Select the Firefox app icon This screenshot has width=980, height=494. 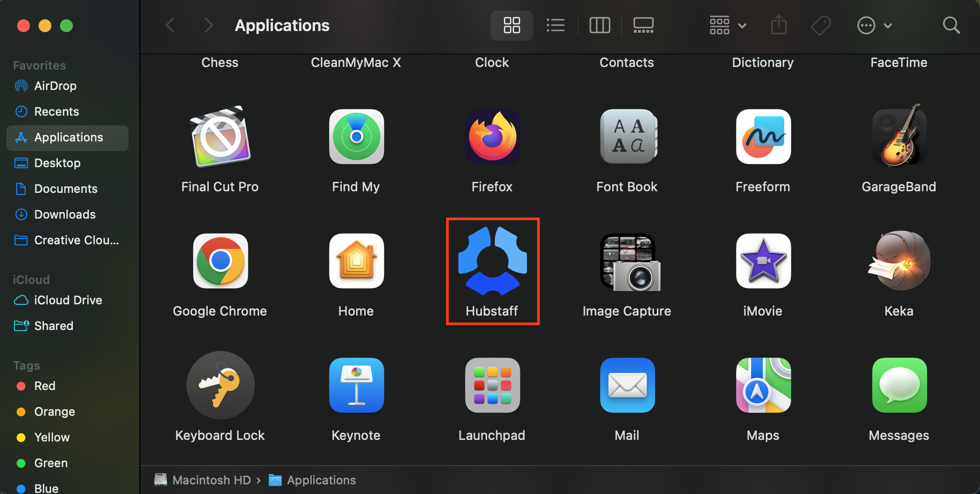pyautogui.click(x=493, y=137)
